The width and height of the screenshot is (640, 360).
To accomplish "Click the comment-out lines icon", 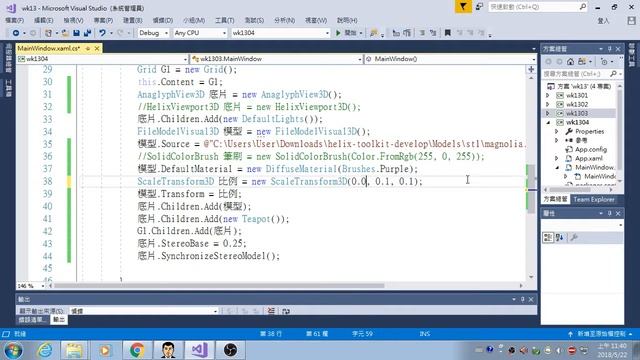I will point(422,33).
